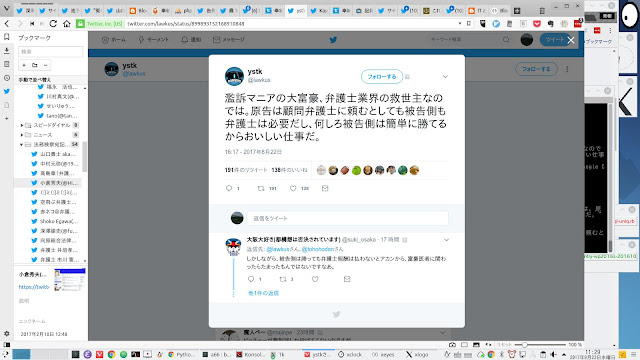Retweet the 大阪大好き reply

click(282, 279)
